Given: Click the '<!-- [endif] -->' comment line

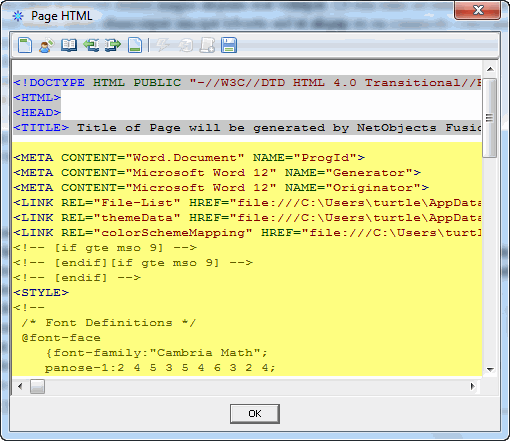Looking at the screenshot, I should [x=77, y=278].
